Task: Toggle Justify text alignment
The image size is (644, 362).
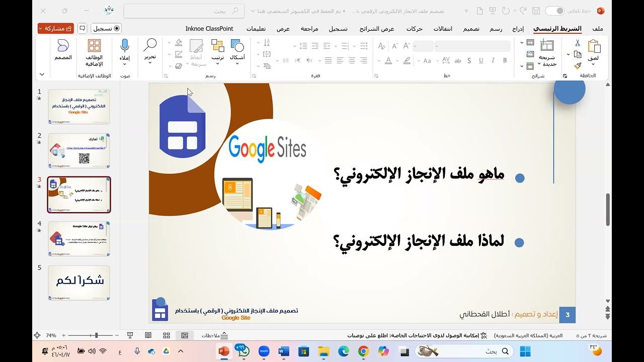Action: point(328,60)
